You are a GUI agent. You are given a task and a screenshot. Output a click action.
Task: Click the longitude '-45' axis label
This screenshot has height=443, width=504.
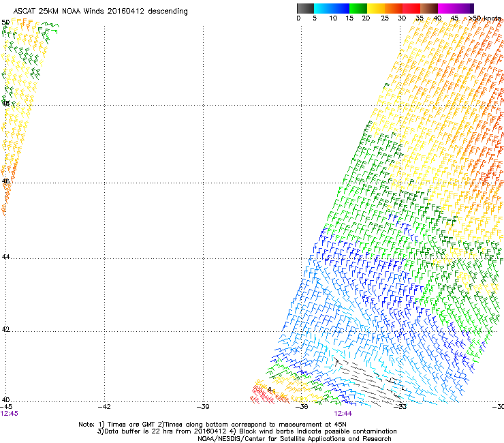[x=6, y=406]
